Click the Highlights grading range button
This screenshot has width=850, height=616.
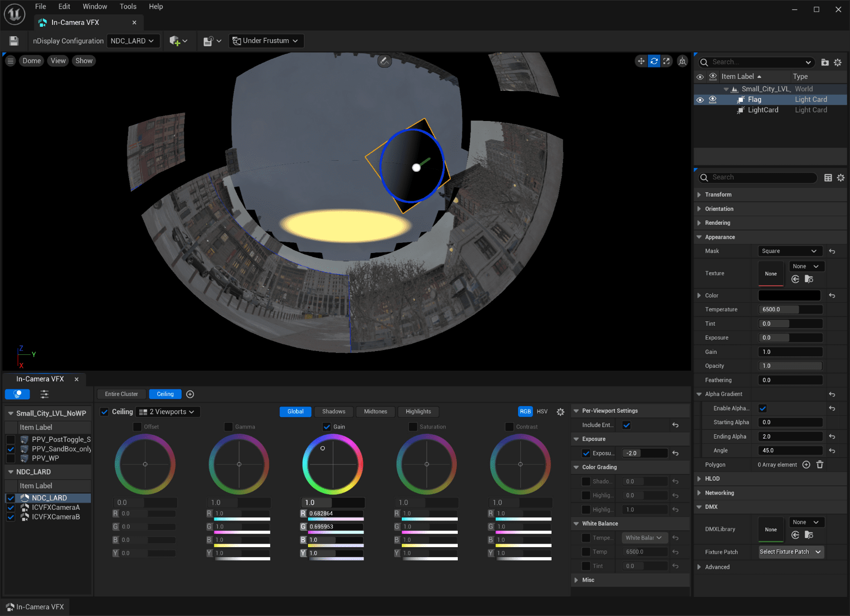[x=418, y=412]
